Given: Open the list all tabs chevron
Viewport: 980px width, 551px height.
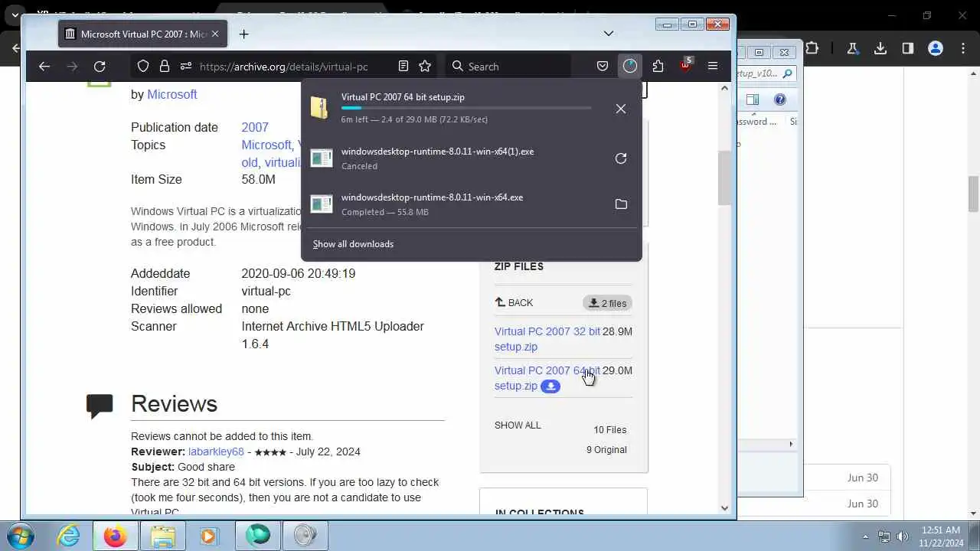Looking at the screenshot, I should tap(609, 34).
